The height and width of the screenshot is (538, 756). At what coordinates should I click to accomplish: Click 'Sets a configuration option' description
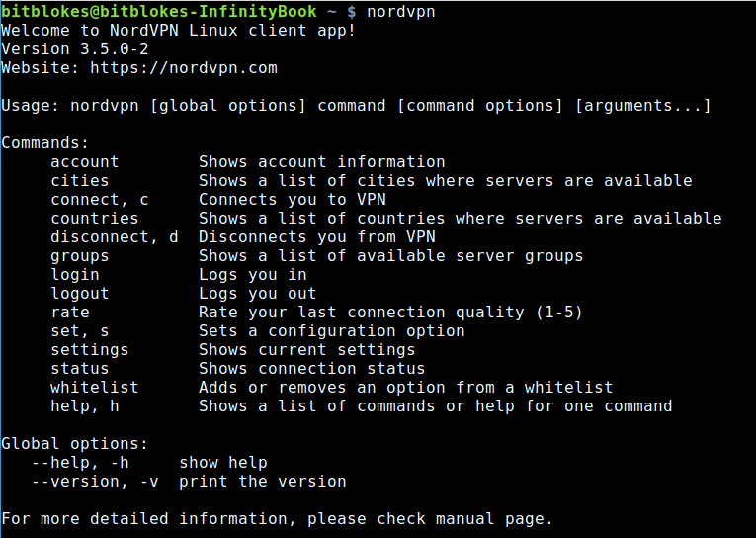pos(332,331)
